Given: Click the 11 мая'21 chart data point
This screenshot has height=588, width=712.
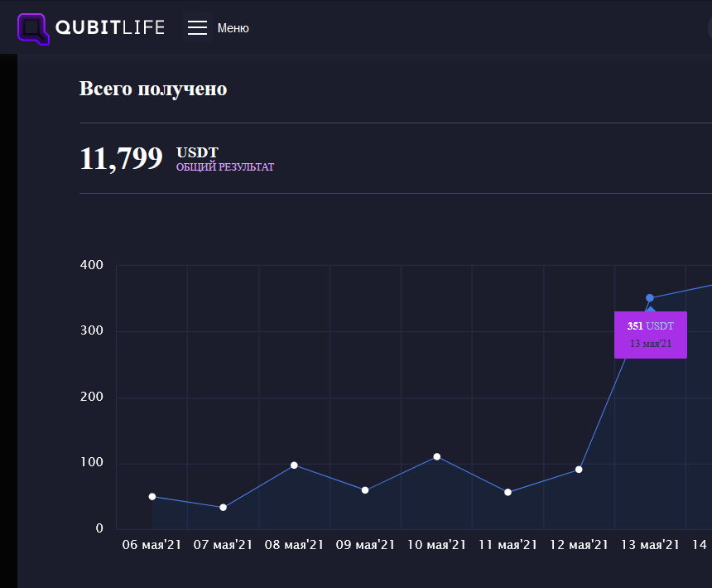Looking at the screenshot, I should pyautogui.click(x=508, y=493).
